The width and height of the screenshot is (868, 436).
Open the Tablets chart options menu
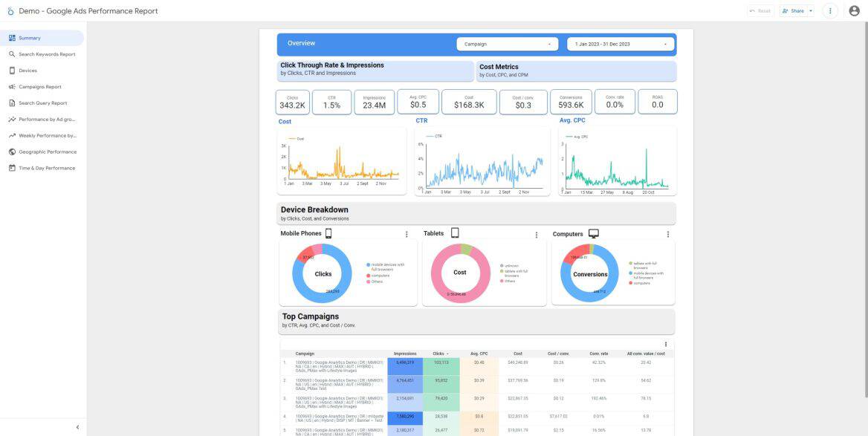pyautogui.click(x=535, y=233)
